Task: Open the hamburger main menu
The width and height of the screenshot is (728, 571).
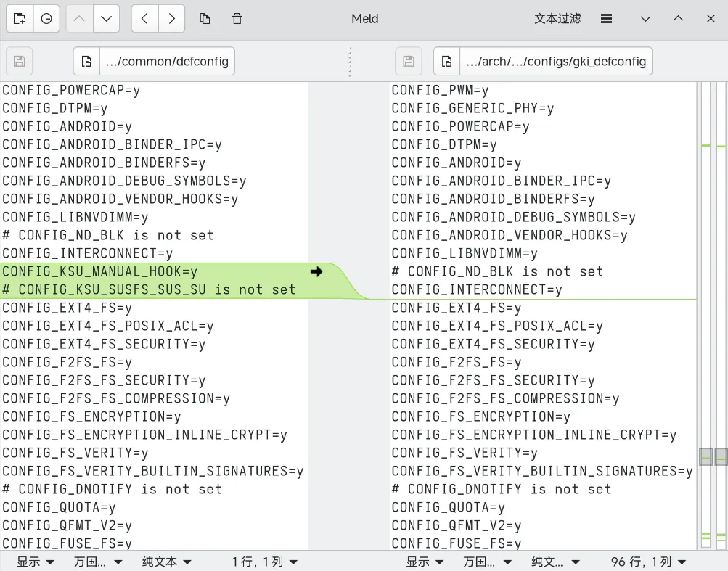Action: pyautogui.click(x=607, y=19)
